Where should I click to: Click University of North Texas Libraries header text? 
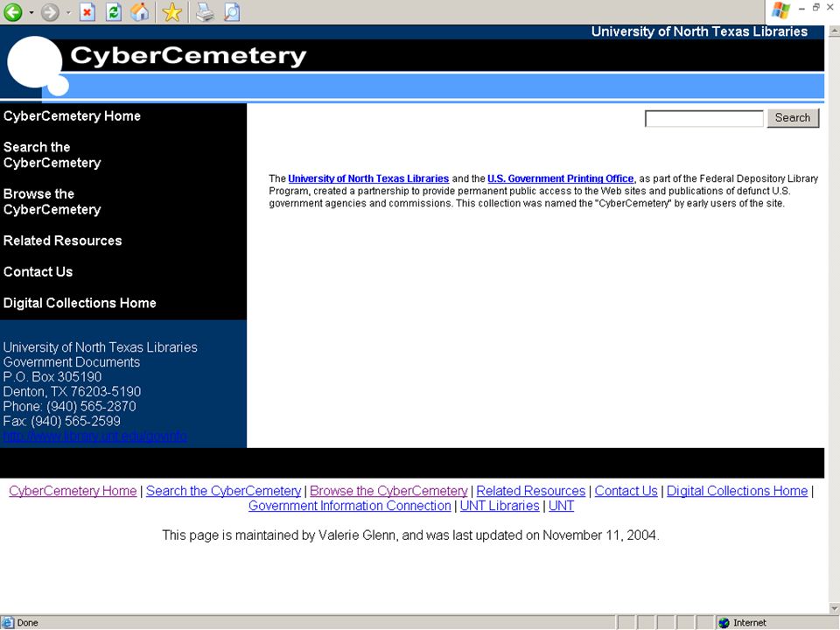(699, 31)
